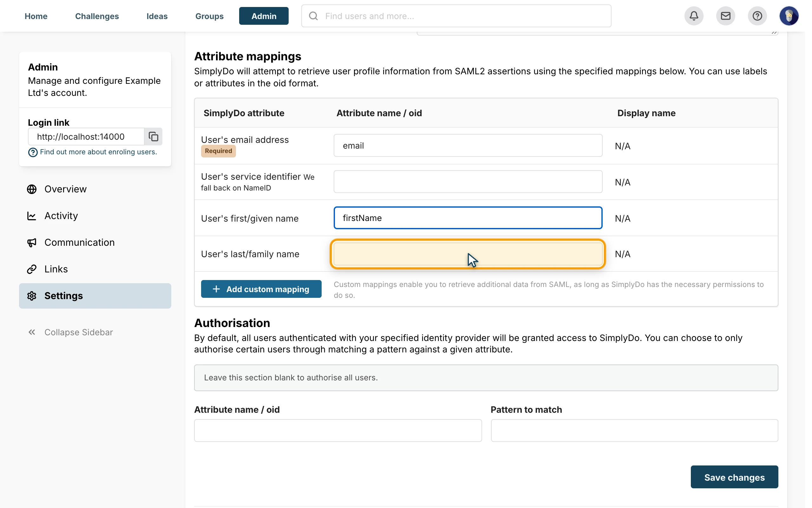Click the Display name column header
Image resolution: width=812 pixels, height=508 pixels.
point(646,113)
